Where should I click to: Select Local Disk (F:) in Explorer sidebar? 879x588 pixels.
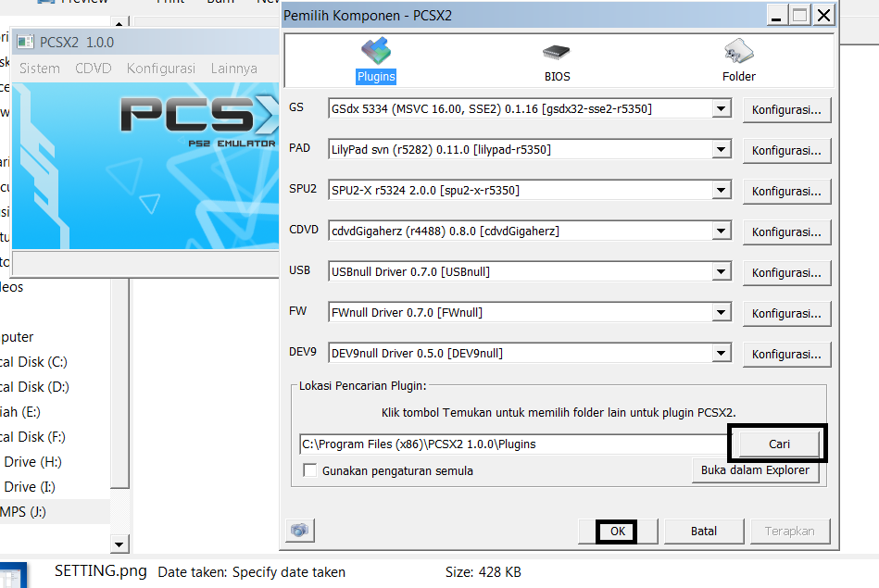click(x=32, y=437)
